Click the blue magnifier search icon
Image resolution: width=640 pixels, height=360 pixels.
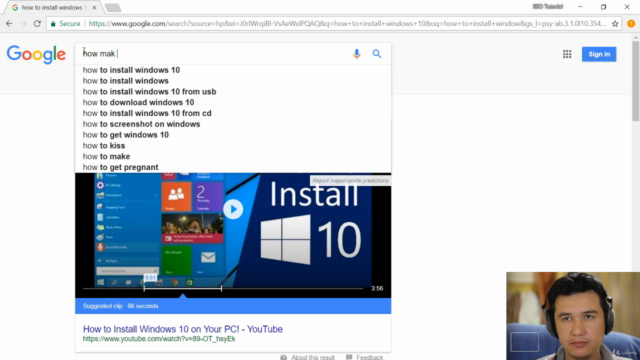(377, 54)
